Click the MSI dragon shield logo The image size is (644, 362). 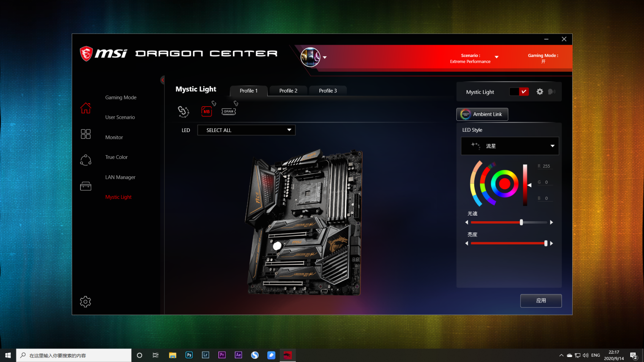tap(86, 54)
